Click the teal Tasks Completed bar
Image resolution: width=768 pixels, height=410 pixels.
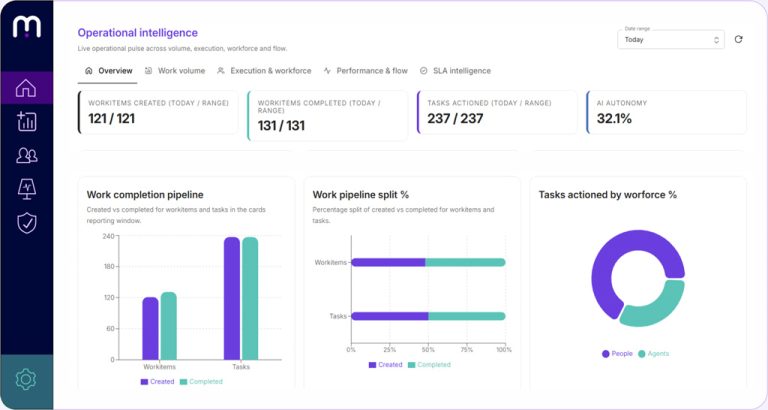pos(250,299)
